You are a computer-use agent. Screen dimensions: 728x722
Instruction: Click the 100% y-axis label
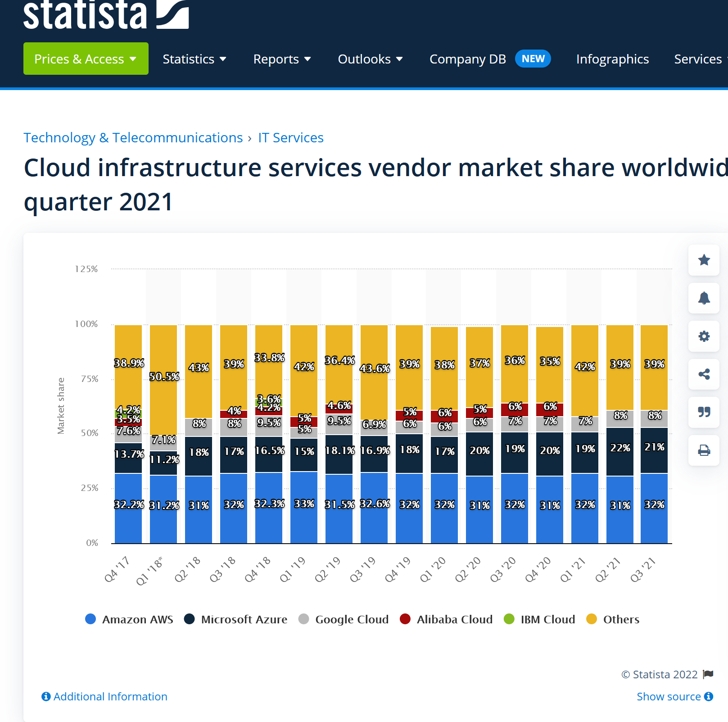pos(86,324)
